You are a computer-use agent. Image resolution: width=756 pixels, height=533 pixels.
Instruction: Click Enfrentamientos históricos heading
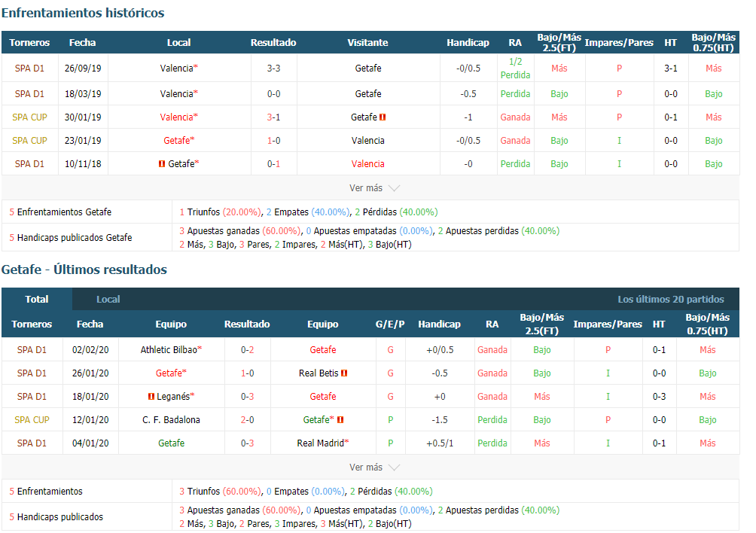tap(83, 13)
